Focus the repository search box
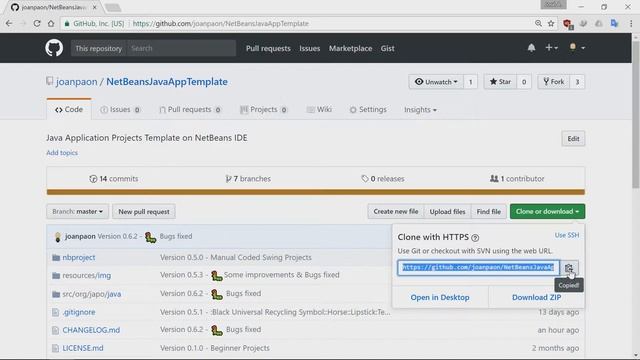The width and height of the screenshot is (640, 360). coord(181,48)
